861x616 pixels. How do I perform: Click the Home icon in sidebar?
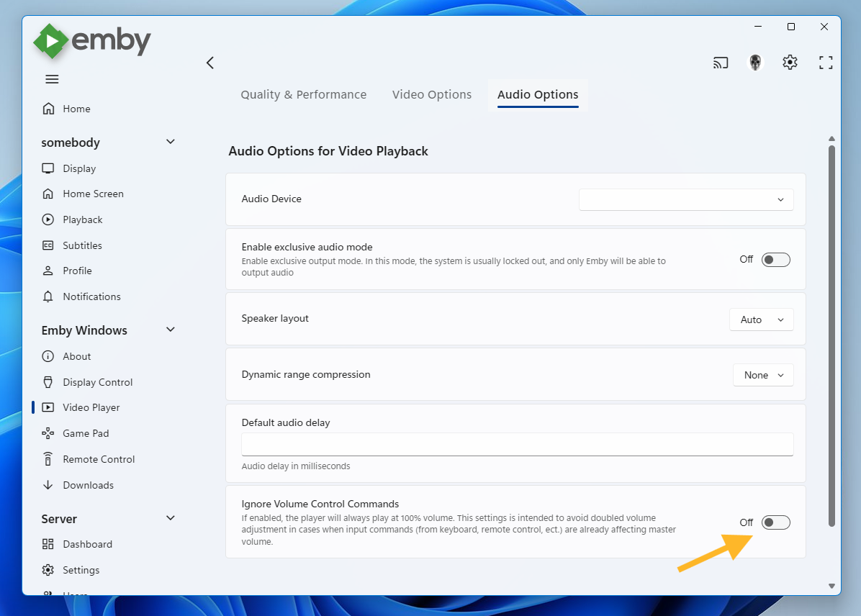click(x=48, y=109)
